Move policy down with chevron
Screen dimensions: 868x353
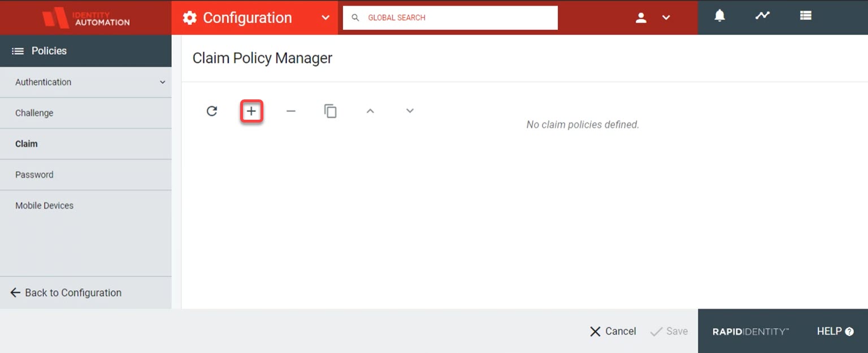[x=410, y=111]
